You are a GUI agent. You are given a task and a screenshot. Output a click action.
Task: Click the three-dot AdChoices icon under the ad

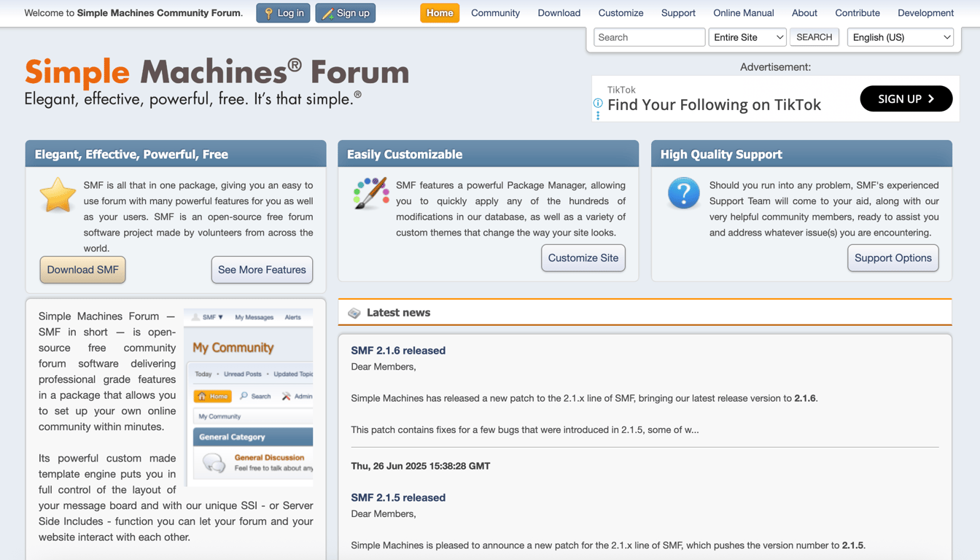(x=598, y=115)
